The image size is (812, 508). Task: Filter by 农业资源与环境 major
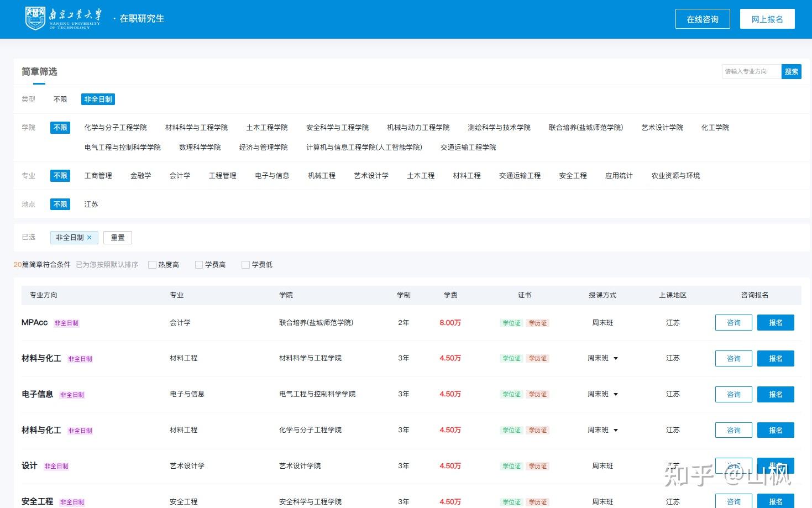click(x=675, y=176)
